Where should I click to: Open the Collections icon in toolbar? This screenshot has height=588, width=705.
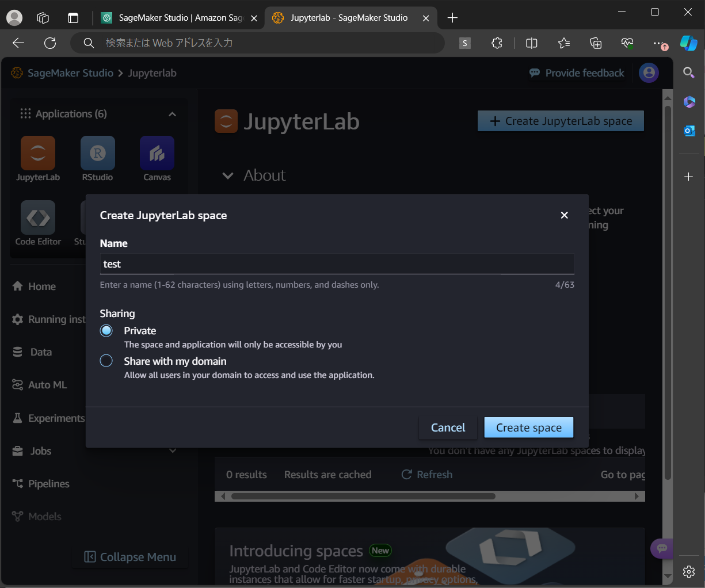point(596,43)
